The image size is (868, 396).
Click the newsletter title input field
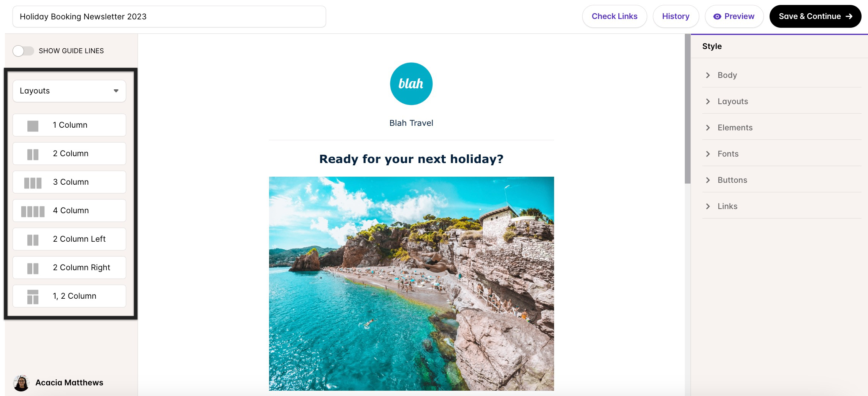click(x=169, y=17)
